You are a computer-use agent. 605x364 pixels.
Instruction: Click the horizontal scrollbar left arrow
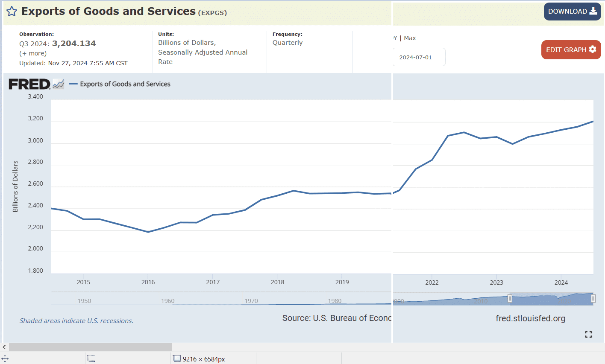point(4,347)
